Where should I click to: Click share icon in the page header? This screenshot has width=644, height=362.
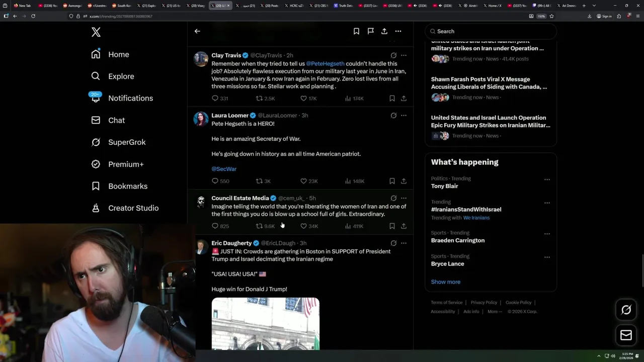tap(384, 31)
